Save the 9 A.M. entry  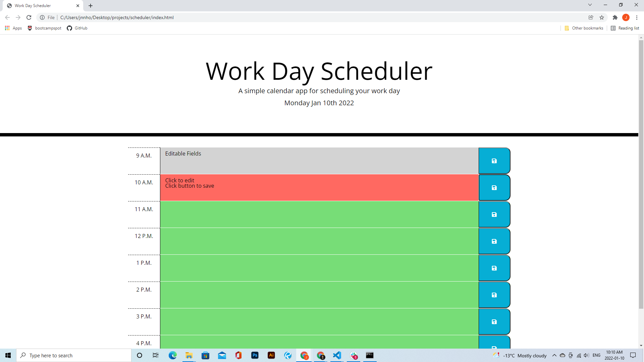click(494, 161)
